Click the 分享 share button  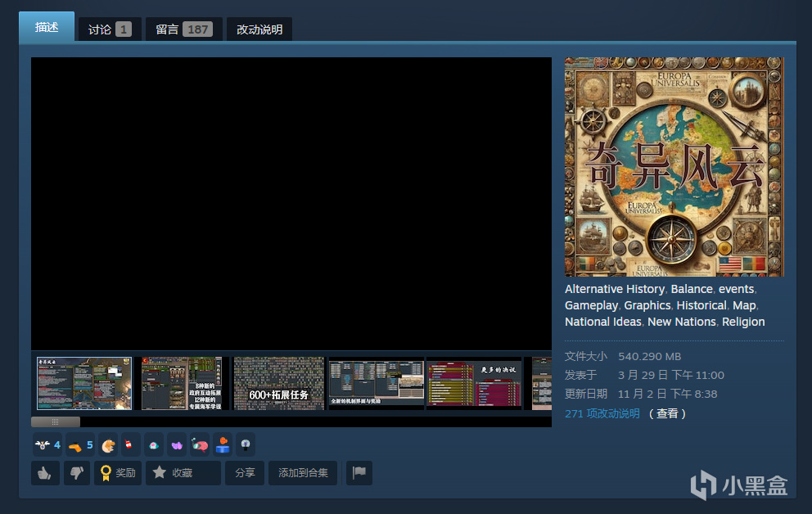245,472
